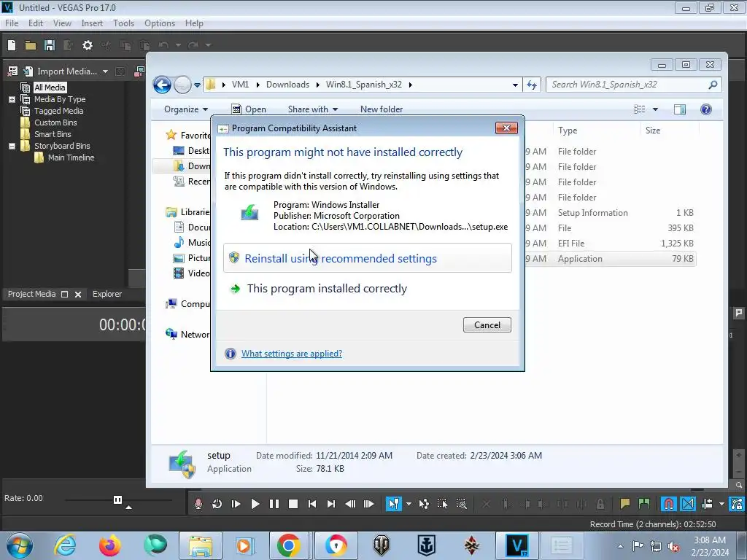Toggle Lock Envelopes to Events
The width and height of the screenshot is (747, 560).
coord(737,504)
